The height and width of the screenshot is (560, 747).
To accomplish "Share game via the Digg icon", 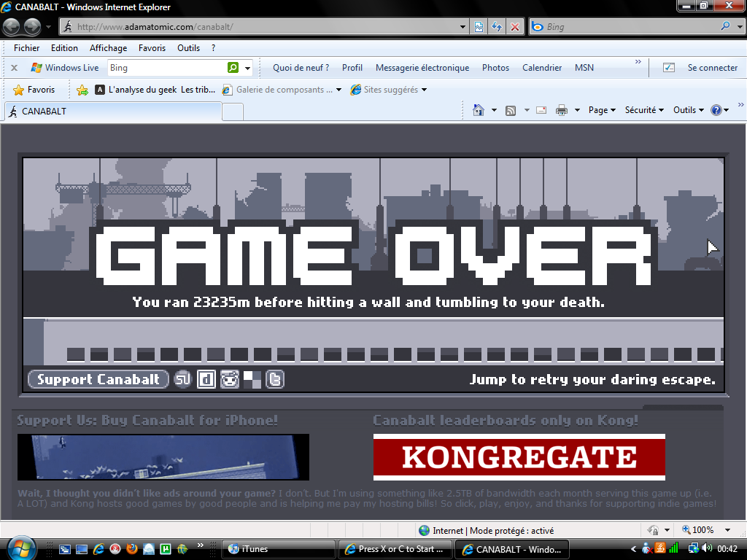I will coord(206,379).
